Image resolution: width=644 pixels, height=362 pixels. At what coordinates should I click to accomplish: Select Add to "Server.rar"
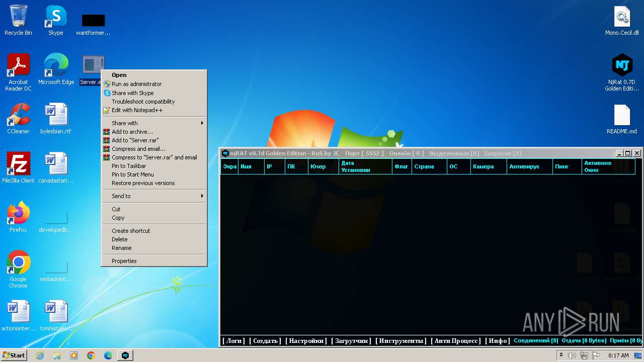[x=154, y=140]
